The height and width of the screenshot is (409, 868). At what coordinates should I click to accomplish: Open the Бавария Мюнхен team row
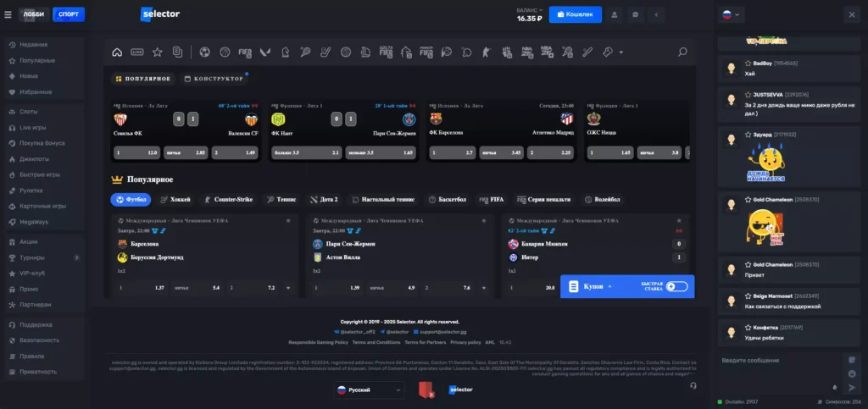pyautogui.click(x=596, y=244)
